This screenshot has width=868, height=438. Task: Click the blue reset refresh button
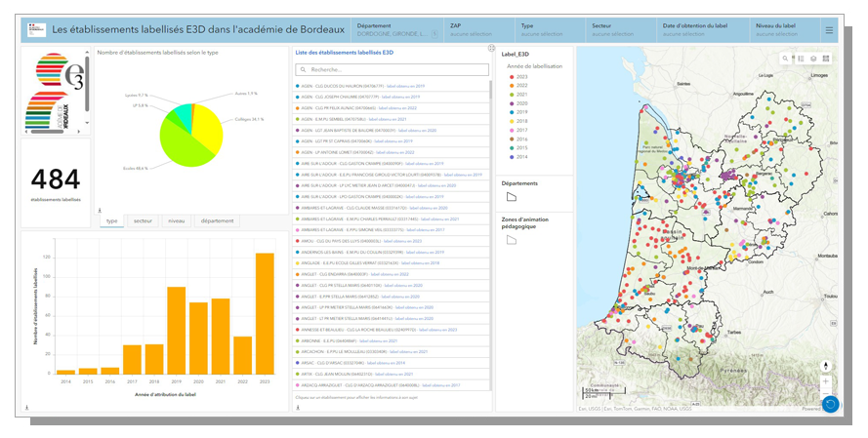pos(830,404)
